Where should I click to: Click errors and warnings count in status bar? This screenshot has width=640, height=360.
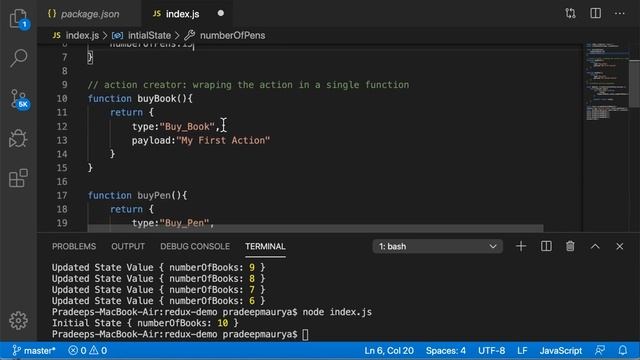87,351
